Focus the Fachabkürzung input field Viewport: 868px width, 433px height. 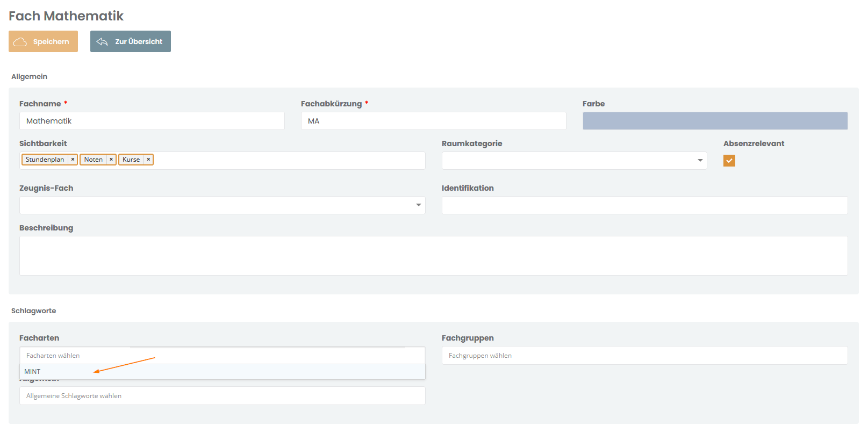pos(433,121)
